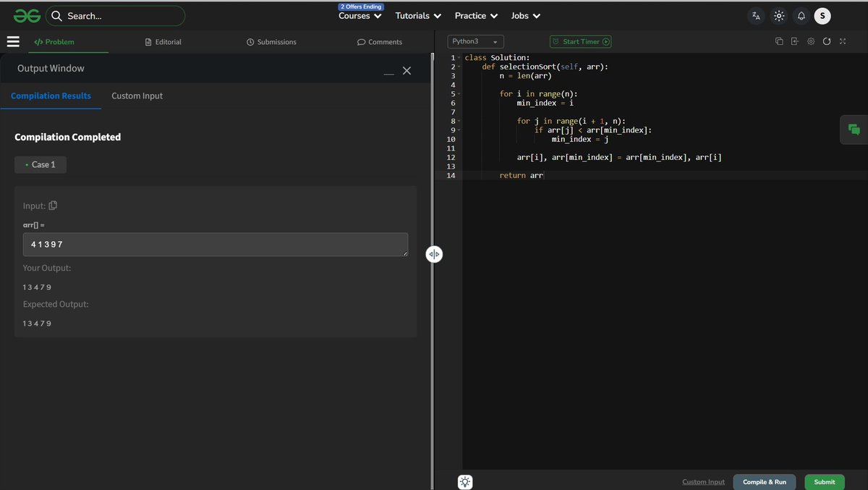Click the 2 Offers Ending badge
Image resolution: width=868 pixels, height=490 pixels.
(360, 7)
